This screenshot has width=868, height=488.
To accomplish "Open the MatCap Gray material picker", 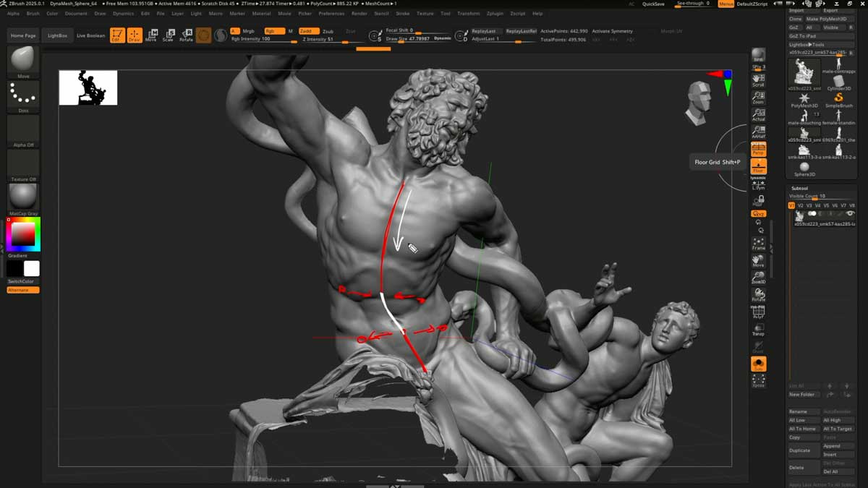I will pyautogui.click(x=23, y=199).
